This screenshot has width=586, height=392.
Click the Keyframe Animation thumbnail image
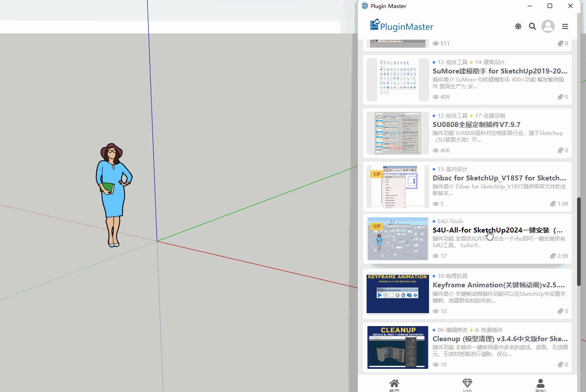(398, 294)
